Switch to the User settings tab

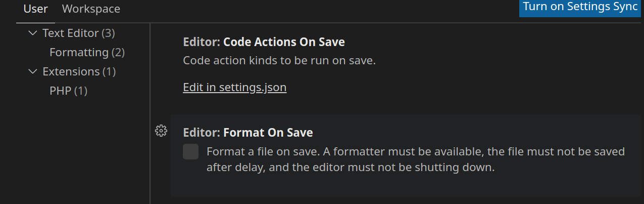tap(36, 9)
